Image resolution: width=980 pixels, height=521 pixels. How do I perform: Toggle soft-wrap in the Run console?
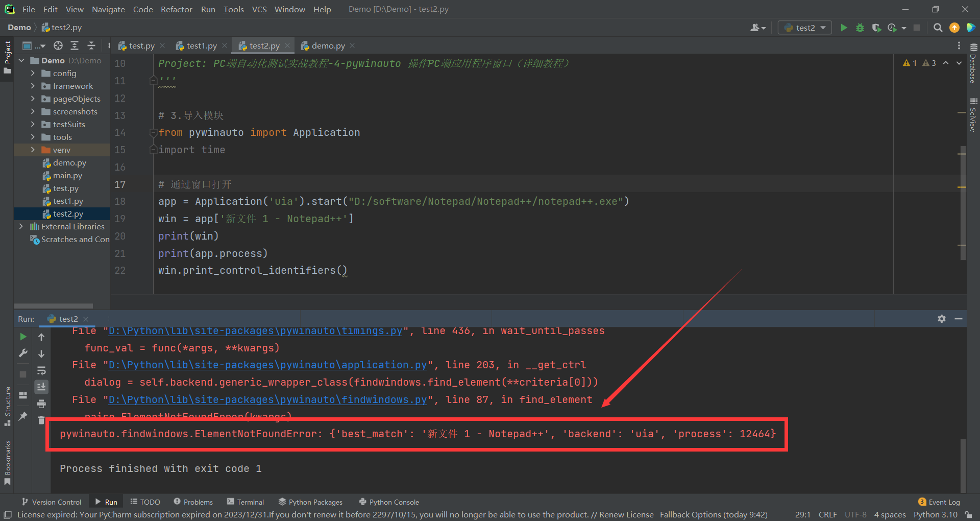coord(41,370)
